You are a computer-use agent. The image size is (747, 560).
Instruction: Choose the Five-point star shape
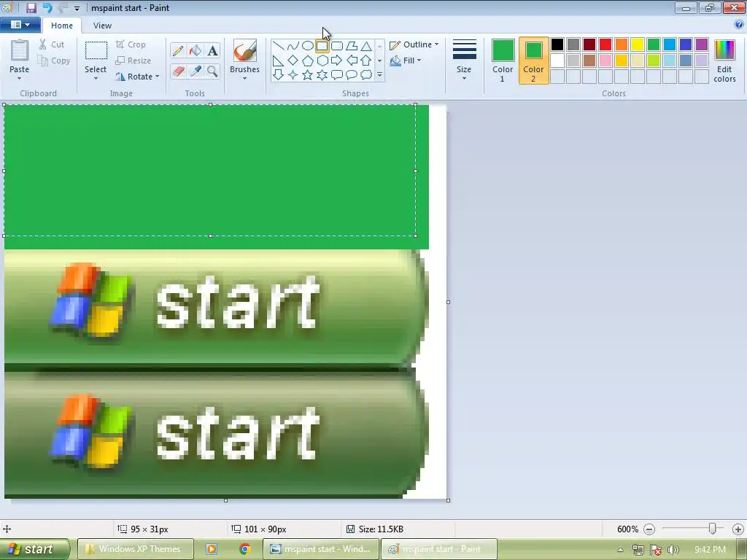(x=308, y=75)
